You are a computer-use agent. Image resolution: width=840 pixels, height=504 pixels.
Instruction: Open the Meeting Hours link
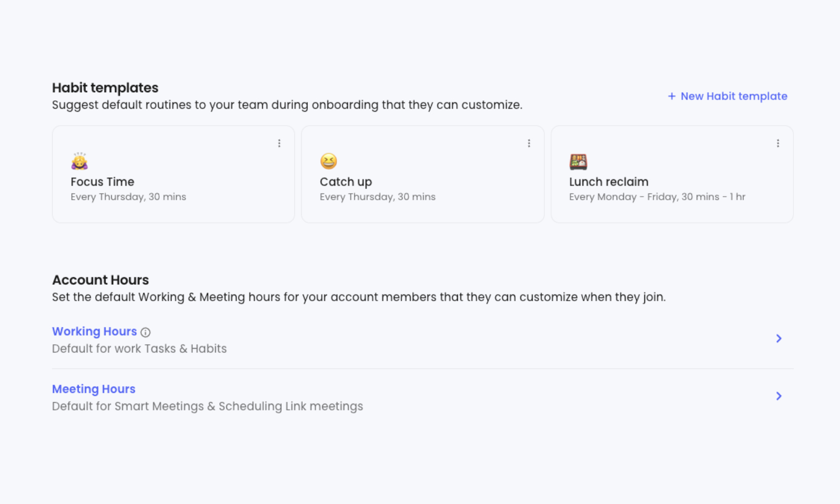[x=94, y=389]
